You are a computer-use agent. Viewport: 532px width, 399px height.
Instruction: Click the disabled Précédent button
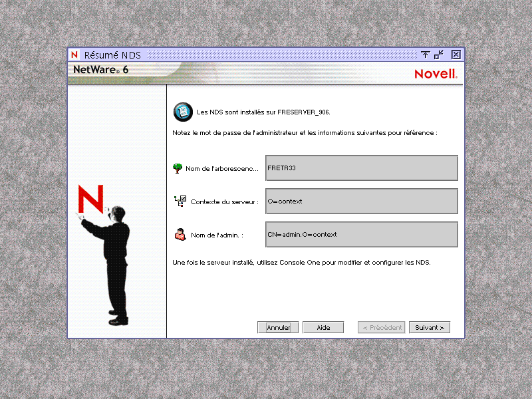(381, 327)
